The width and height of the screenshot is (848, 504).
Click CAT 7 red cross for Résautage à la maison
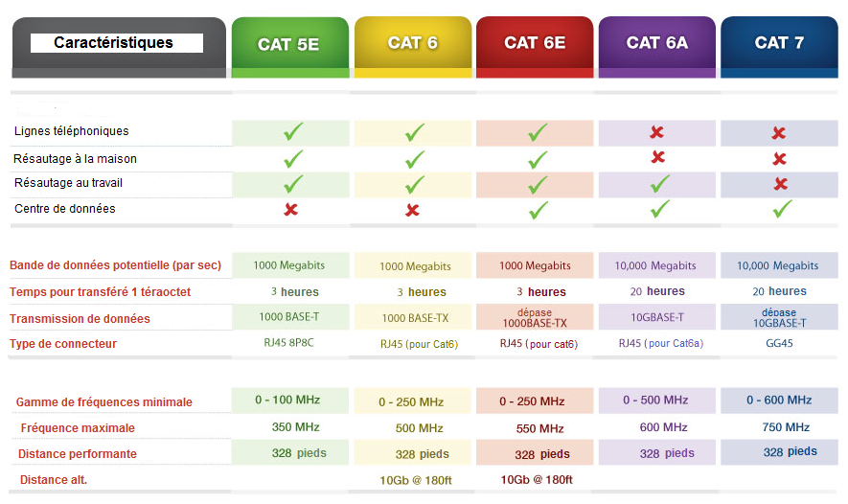point(779,159)
